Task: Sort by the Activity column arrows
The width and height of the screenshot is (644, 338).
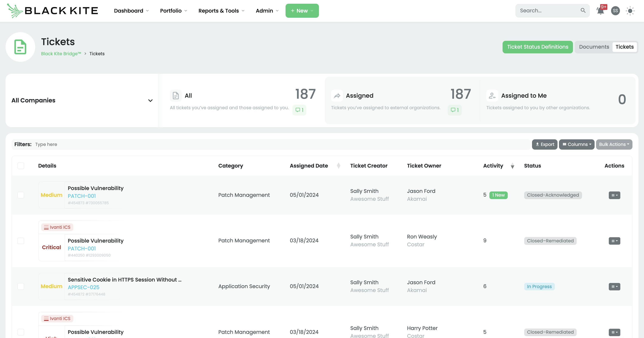Action: (512, 166)
